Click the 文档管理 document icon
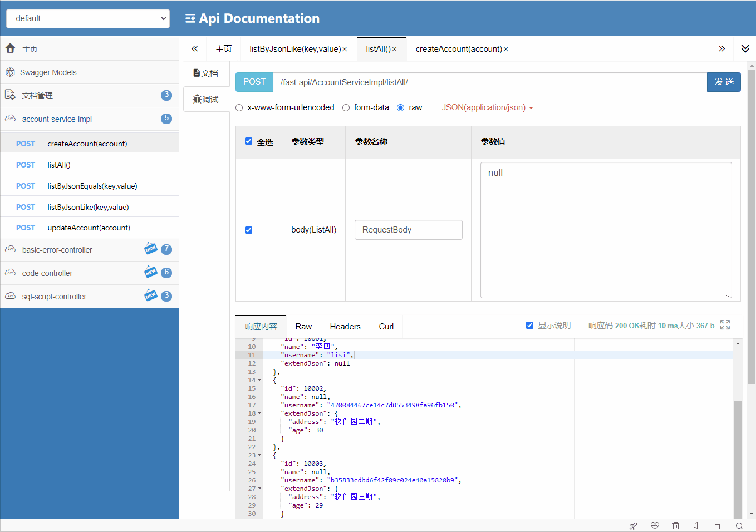 click(10, 95)
